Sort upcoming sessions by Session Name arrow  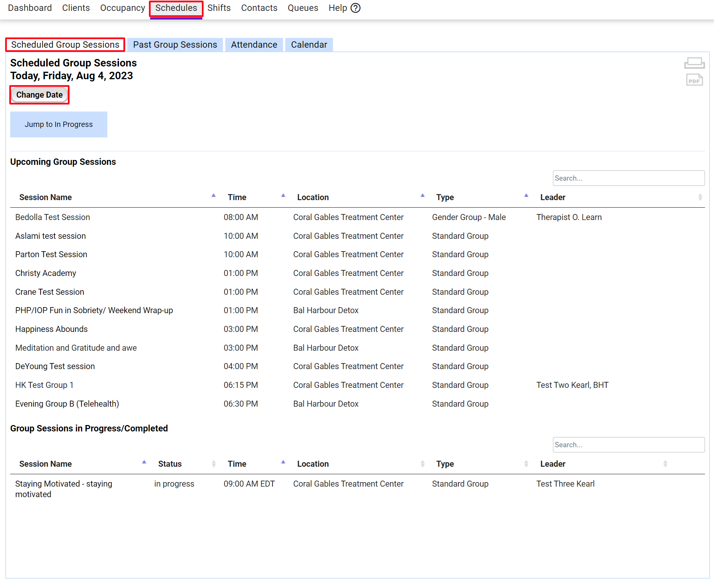[x=213, y=196]
